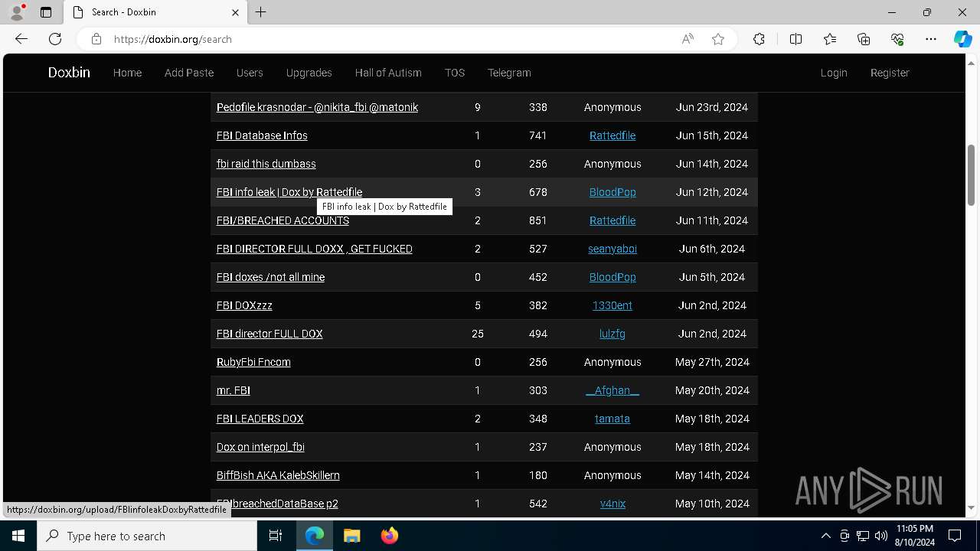
Task: Click the taskbar search box
Action: tap(147, 536)
